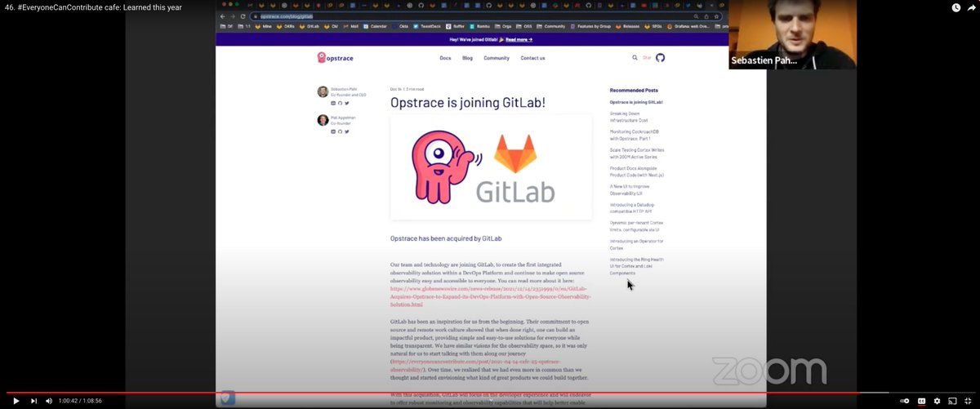This screenshot has width=980, height=409.
Task: Play the YouTube video
Action: pyautogui.click(x=16, y=401)
